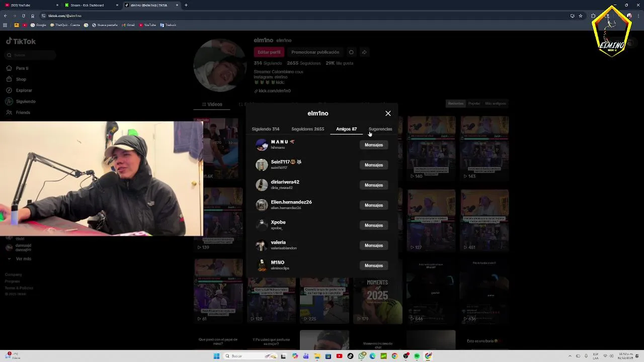Open the browser extensions icon
Viewport: 644px width, 362px height.
(593, 16)
